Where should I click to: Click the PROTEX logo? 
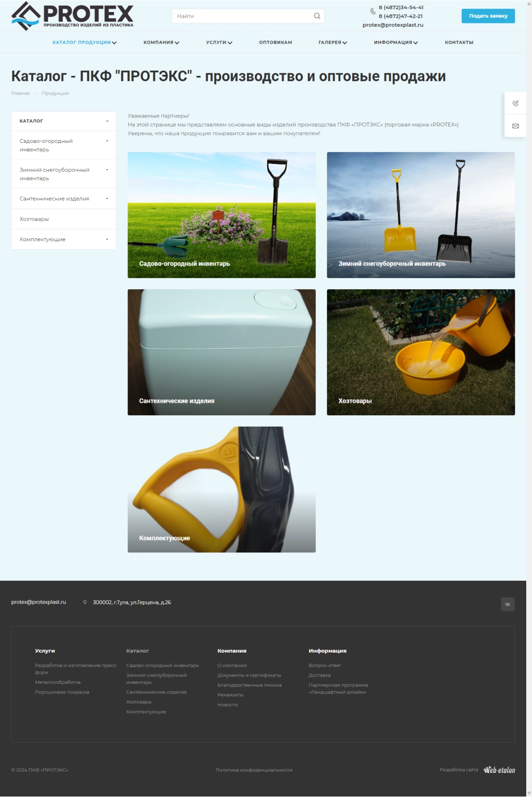tap(72, 16)
